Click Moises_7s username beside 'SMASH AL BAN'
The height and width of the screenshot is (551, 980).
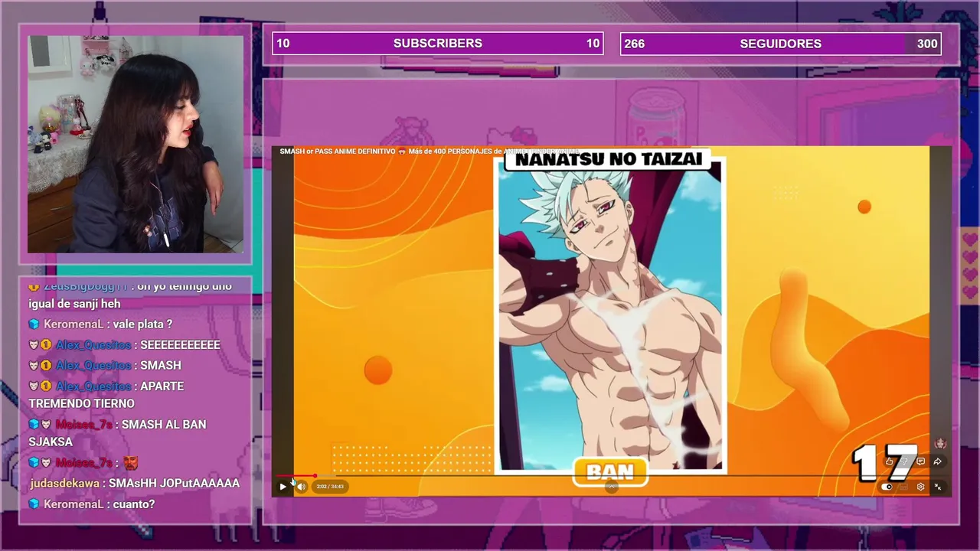(84, 425)
